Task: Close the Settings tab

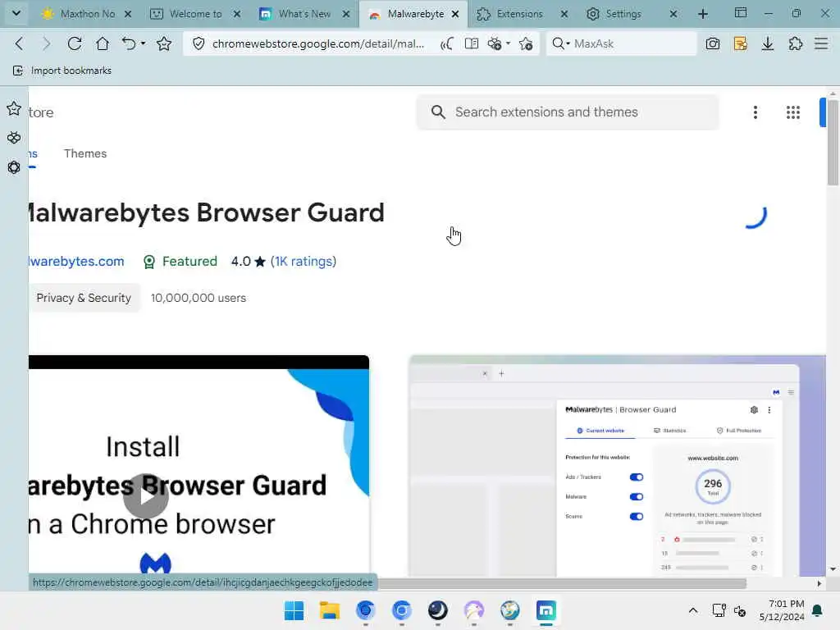Action: [x=673, y=14]
